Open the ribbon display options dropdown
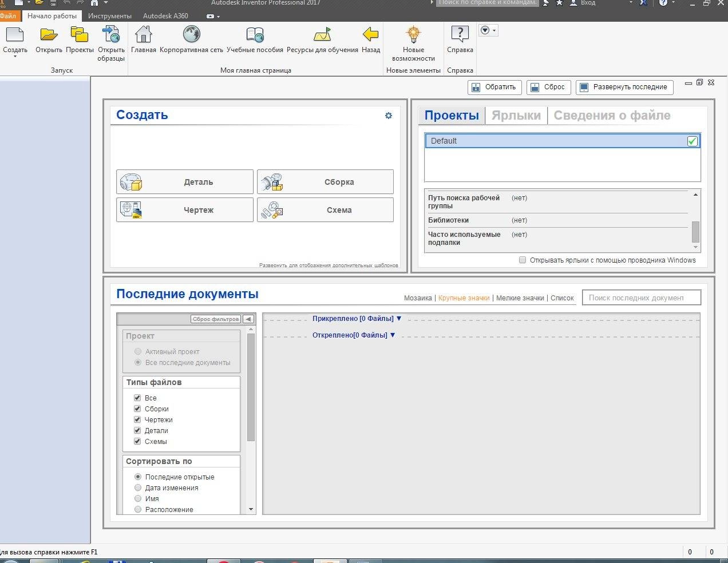 click(x=488, y=30)
